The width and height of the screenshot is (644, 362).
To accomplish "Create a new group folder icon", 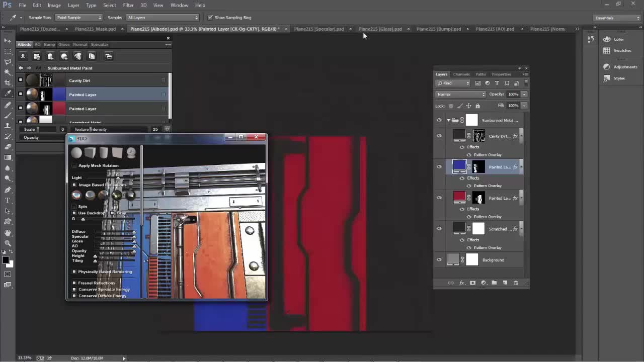I will (494, 283).
